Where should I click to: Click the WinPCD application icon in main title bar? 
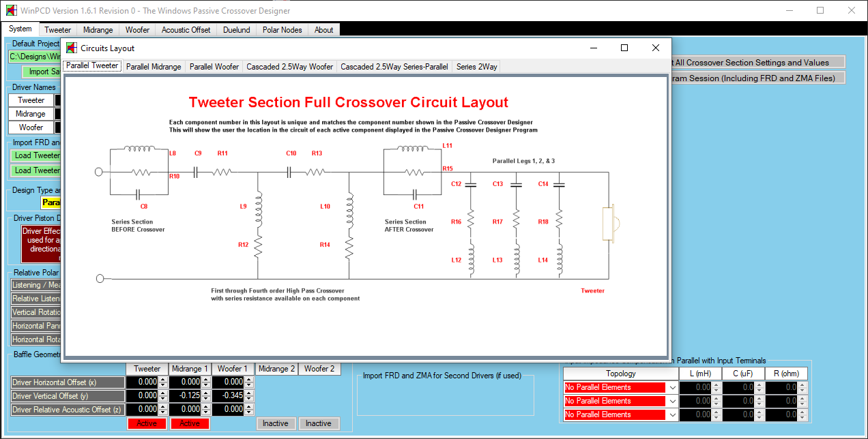click(11, 11)
